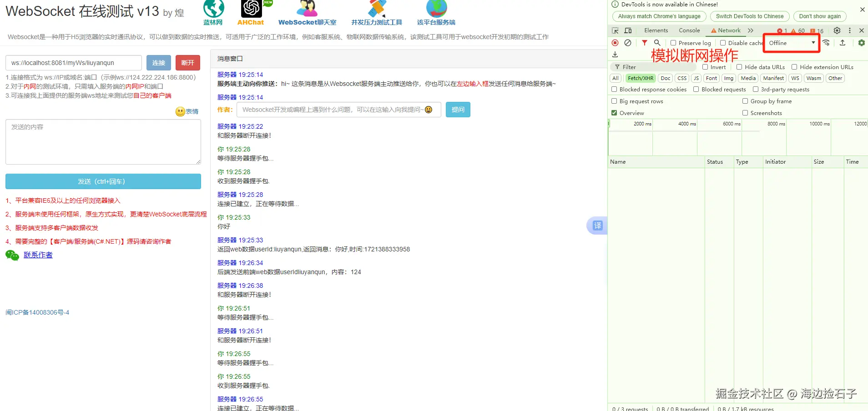868x411 pixels.
Task: Enable the Group by frame checkbox
Action: tap(745, 101)
